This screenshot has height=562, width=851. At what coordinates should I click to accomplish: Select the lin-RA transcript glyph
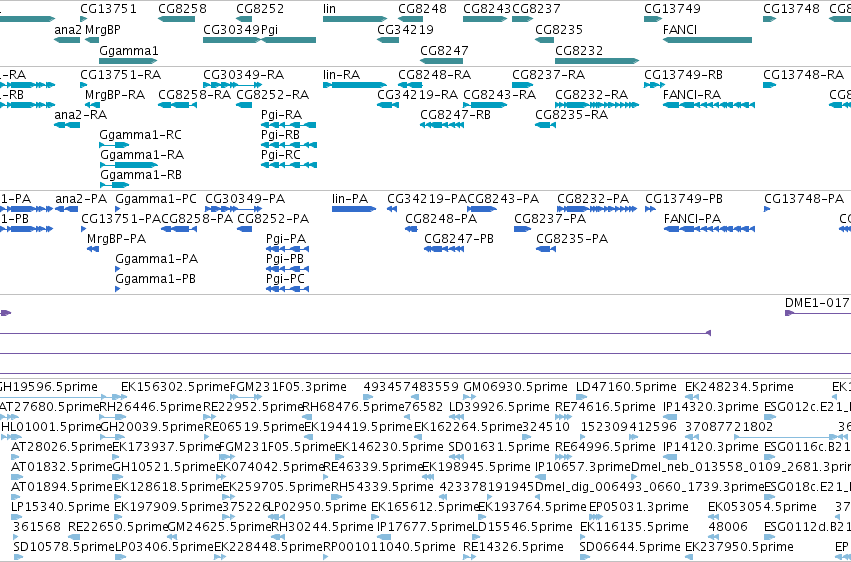click(x=354, y=85)
